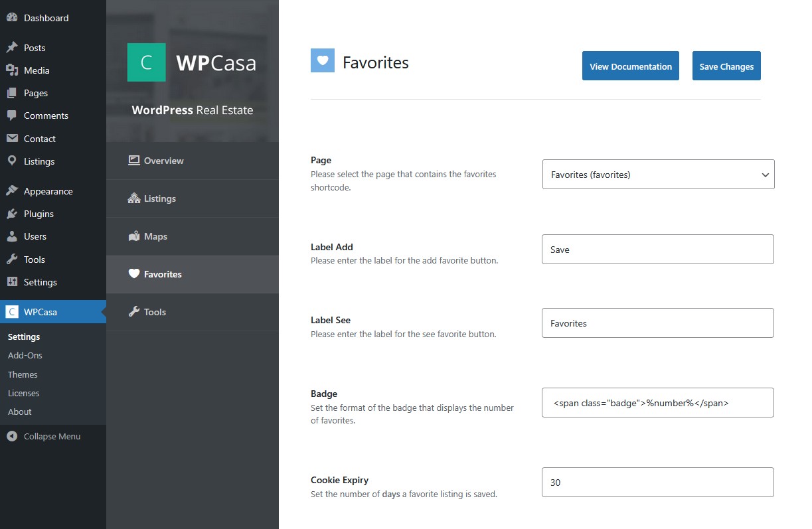This screenshot has width=812, height=529.
Task: Go to the Add-Ons submenu
Action: click(25, 356)
